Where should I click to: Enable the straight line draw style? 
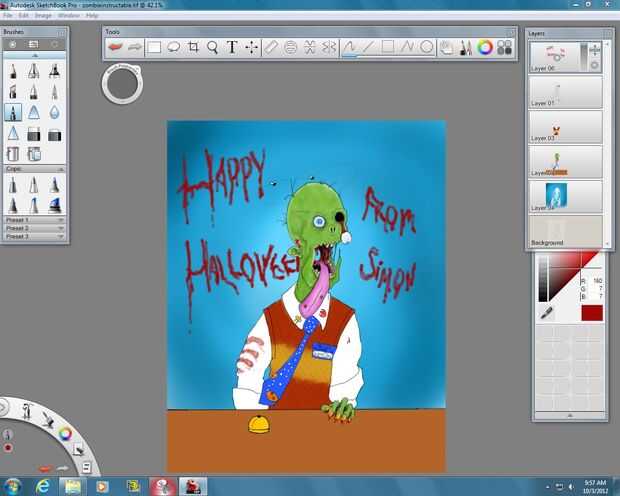click(x=368, y=47)
